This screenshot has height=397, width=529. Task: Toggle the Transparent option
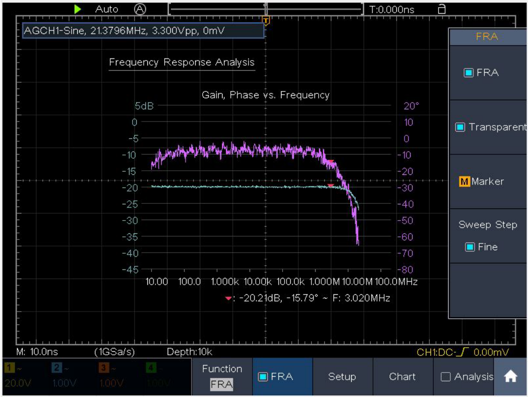(x=460, y=127)
